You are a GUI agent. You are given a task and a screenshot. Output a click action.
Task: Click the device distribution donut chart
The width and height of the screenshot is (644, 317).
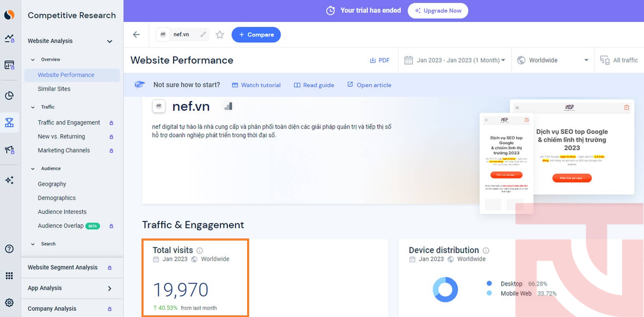tap(445, 289)
